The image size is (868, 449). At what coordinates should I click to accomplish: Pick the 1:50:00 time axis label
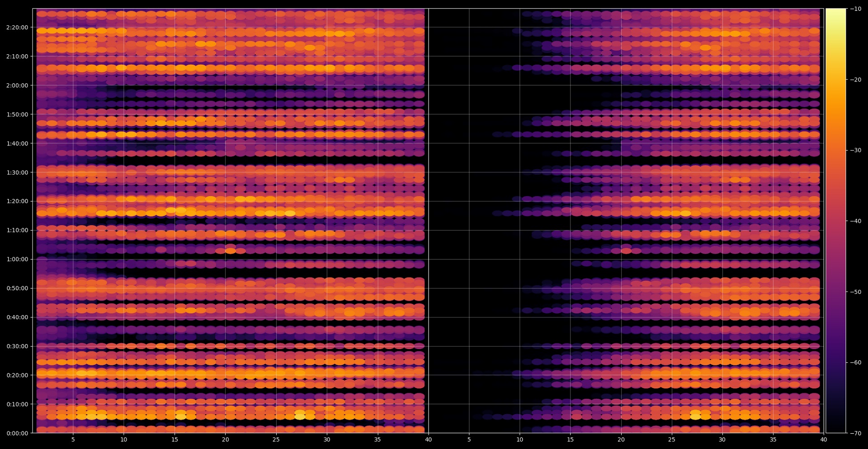tap(17, 114)
